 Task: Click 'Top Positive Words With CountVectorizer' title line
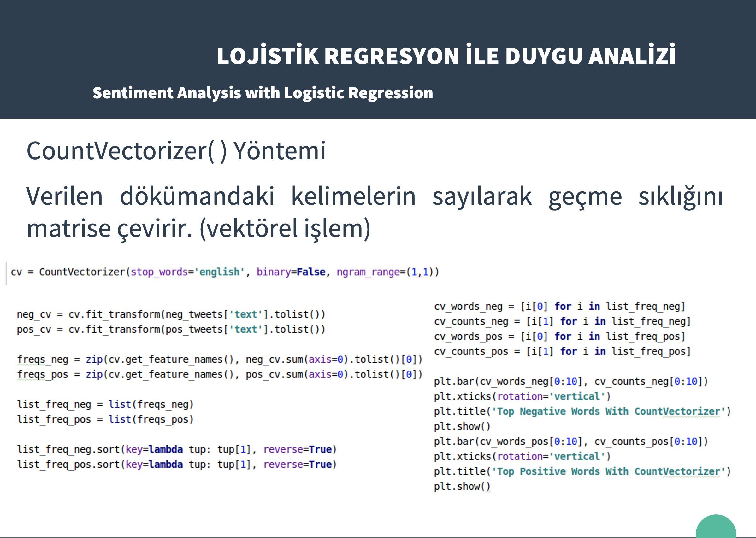tap(582, 471)
